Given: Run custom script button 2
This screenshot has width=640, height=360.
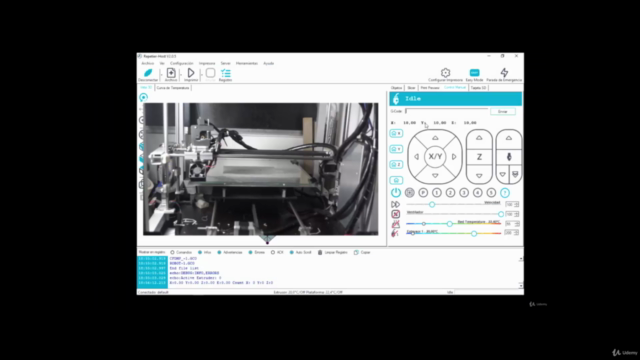Looking at the screenshot, I should coord(450,193).
